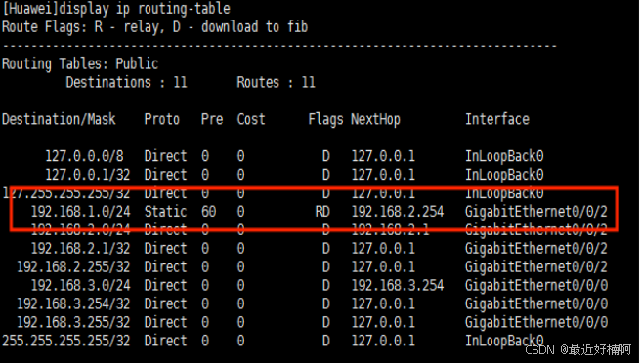
Task: Click GigabitEthernet0/0/0 in the 192.168.3.255/32 row
Action: (536, 323)
